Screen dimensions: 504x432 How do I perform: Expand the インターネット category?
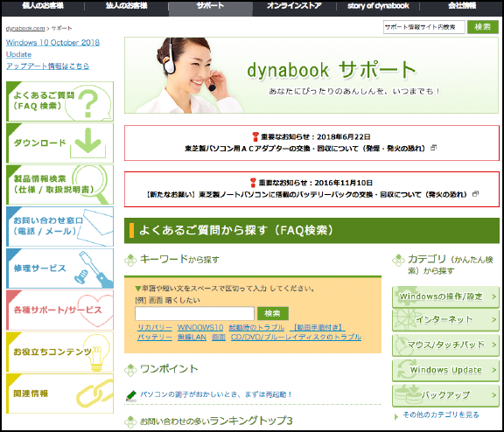click(x=445, y=319)
